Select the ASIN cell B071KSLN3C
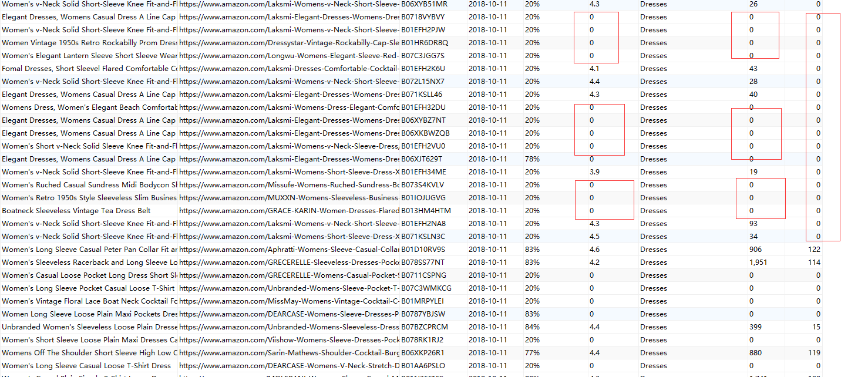The image size is (868, 377). coord(423,236)
